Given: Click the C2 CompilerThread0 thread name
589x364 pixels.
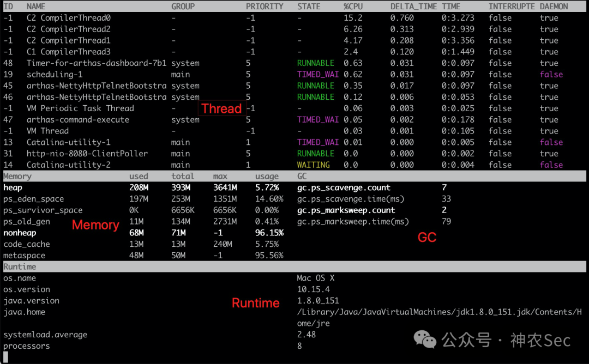Looking at the screenshot, I should [x=68, y=18].
